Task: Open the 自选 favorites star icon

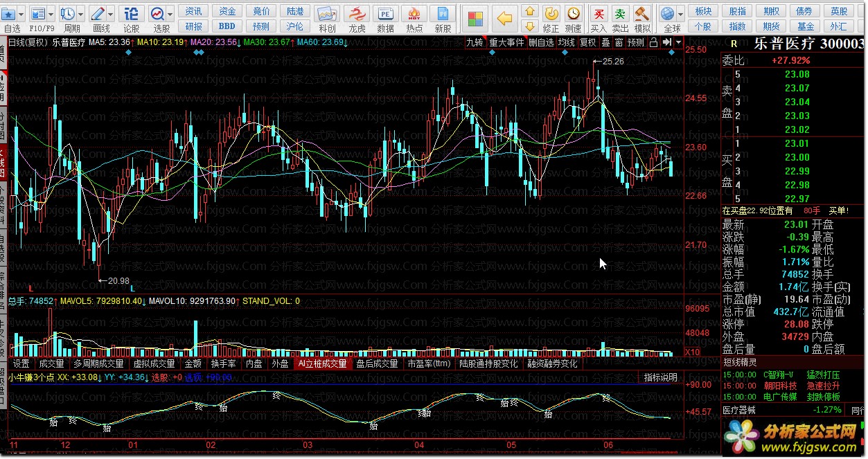Action: pyautogui.click(x=8, y=14)
